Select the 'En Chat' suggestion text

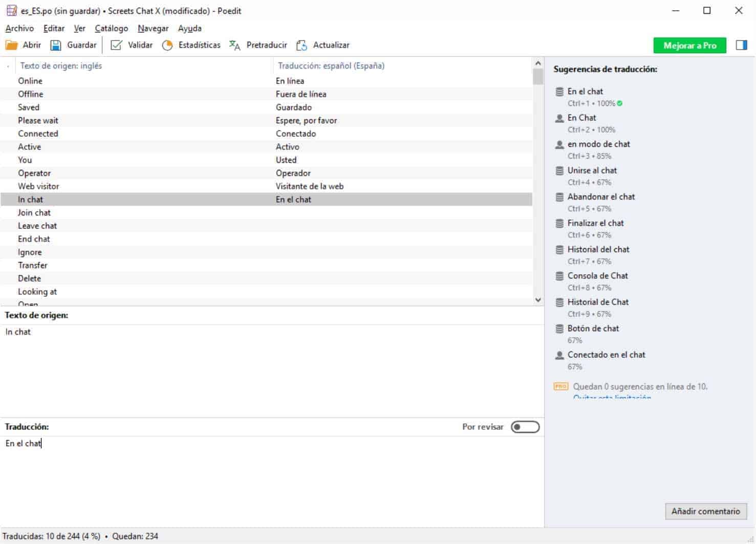point(581,118)
